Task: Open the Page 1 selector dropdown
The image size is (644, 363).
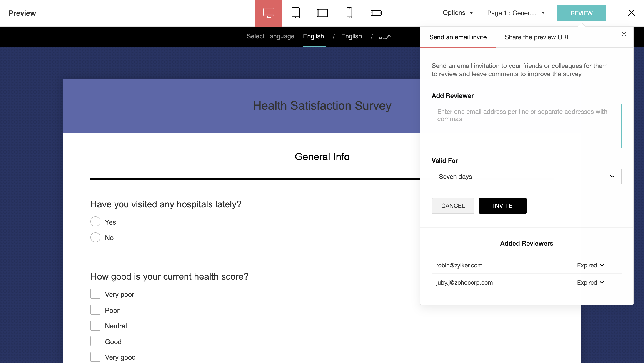Action: coord(516,13)
